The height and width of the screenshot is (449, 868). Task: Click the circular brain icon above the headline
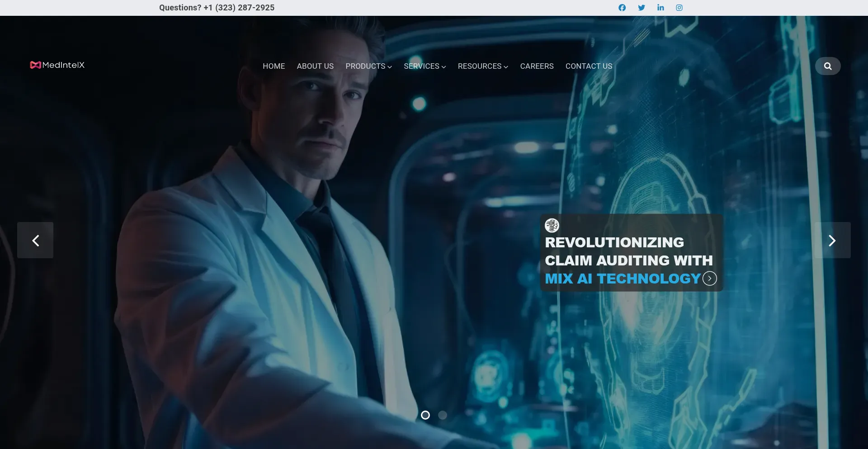click(x=552, y=225)
